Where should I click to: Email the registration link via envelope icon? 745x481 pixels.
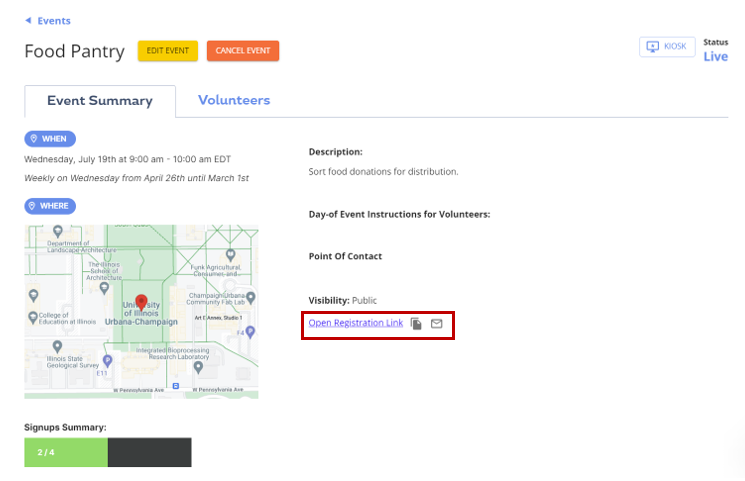436,324
